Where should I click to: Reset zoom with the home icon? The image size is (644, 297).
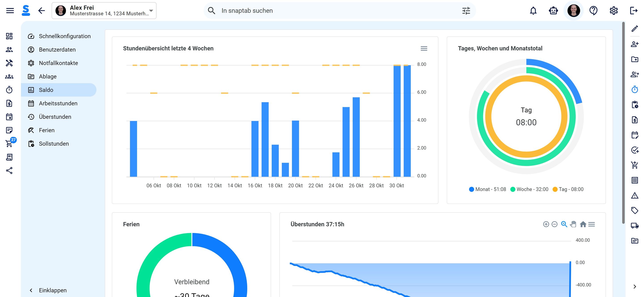[x=583, y=224]
